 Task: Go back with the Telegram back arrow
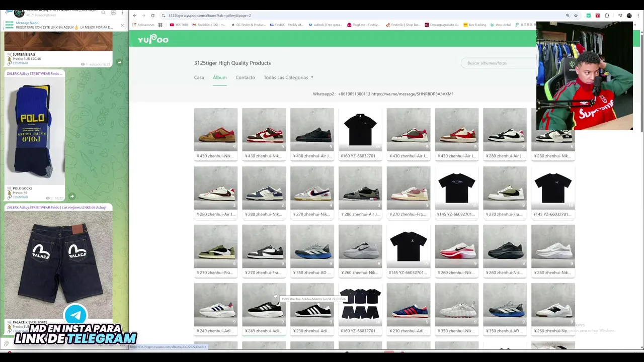7,13
